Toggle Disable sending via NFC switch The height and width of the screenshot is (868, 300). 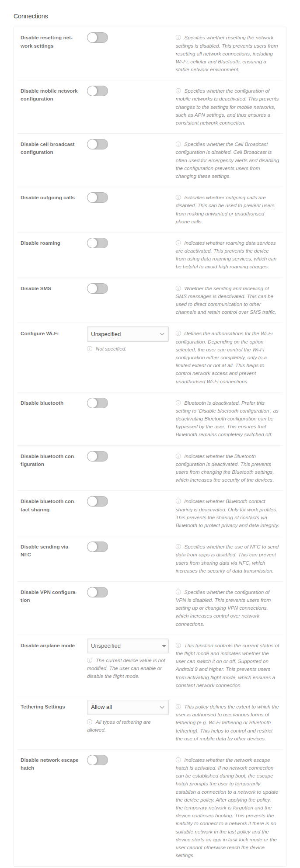point(97,547)
